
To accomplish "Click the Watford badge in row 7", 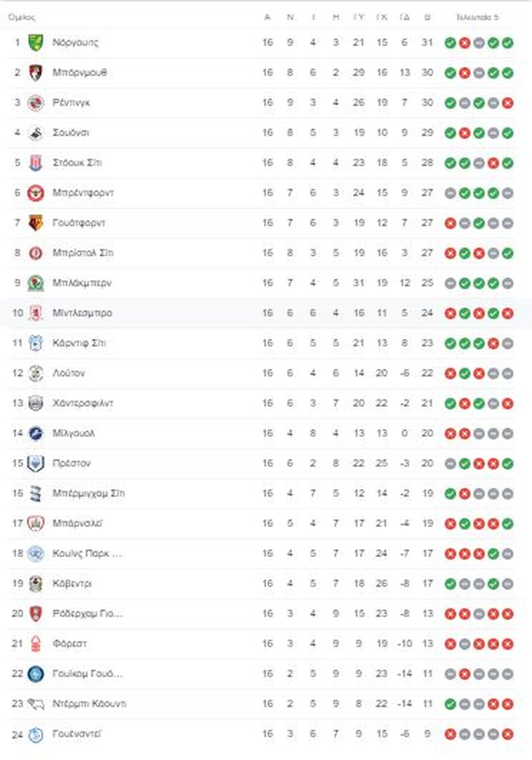I will tap(35, 223).
